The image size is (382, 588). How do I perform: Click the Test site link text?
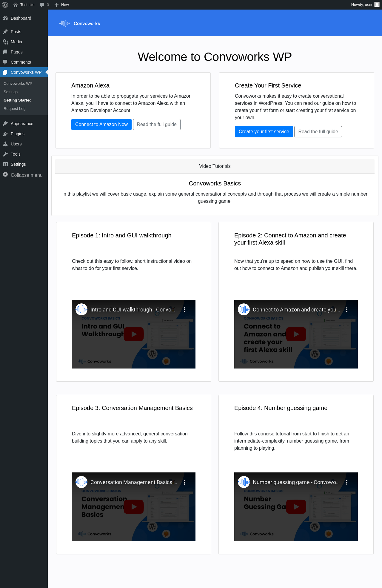tap(27, 5)
